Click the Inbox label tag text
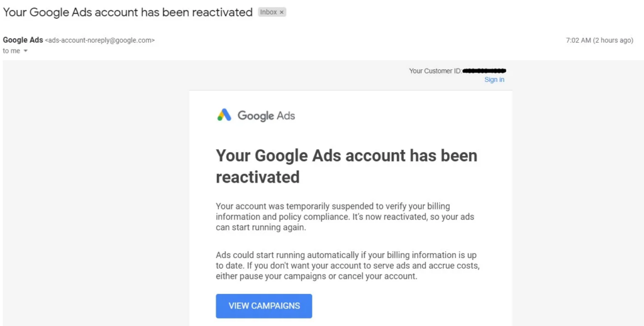Image resolution: width=644 pixels, height=326 pixels. coord(269,13)
